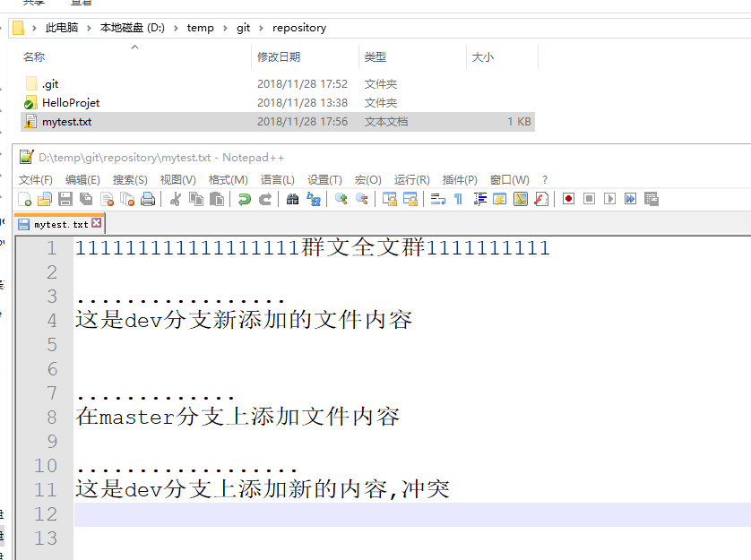Screen dimensions: 751x560
Task: Show all characters with pilcrow icon
Action: (x=458, y=199)
